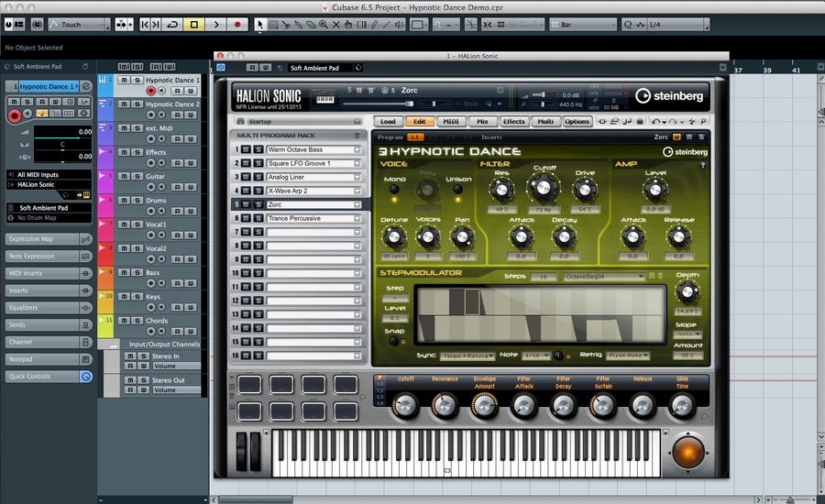Open the Notepad inspector section
The image size is (825, 504).
pyautogui.click(x=49, y=359)
